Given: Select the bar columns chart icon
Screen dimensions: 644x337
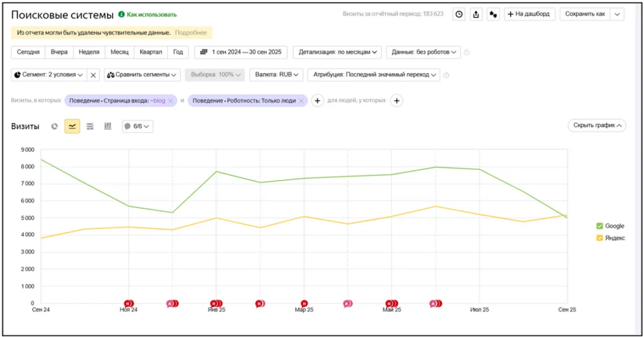Looking at the screenshot, I should 108,126.
